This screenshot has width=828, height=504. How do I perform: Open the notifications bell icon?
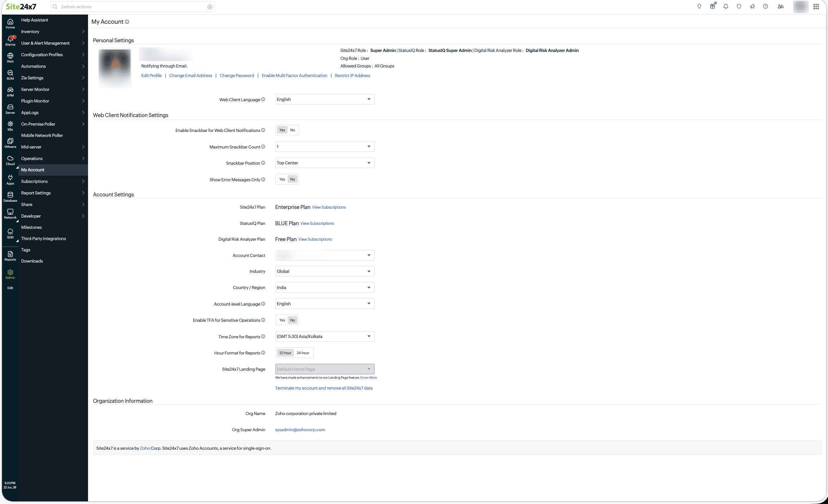(x=726, y=6)
